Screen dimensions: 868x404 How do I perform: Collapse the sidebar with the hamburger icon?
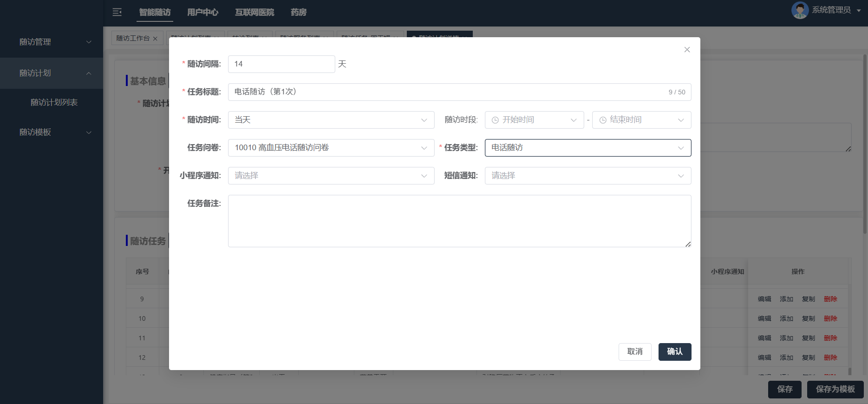point(117,12)
